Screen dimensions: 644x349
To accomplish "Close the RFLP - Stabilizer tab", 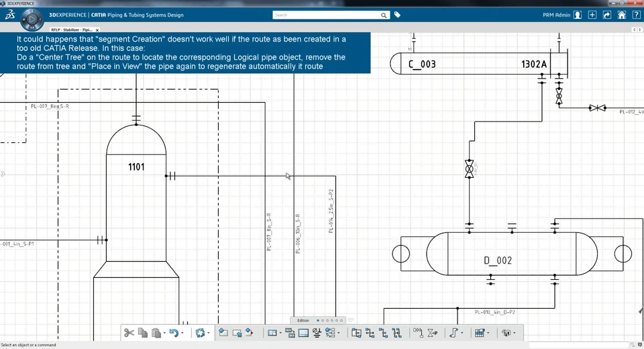I will click(x=97, y=30).
